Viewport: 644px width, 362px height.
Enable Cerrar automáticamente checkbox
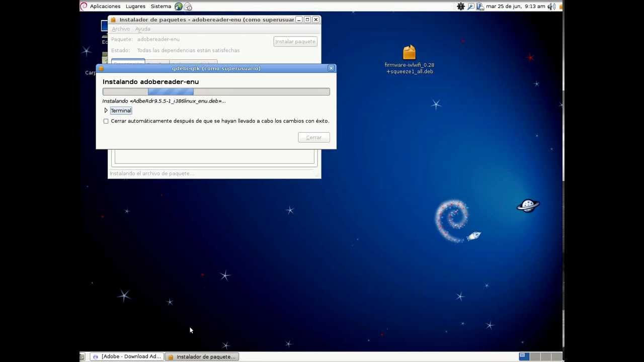pos(106,121)
